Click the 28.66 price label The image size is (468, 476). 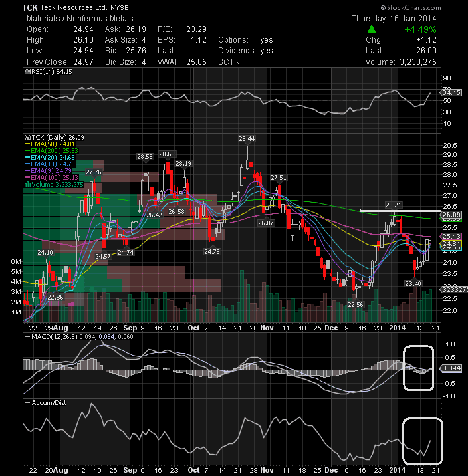pos(167,154)
